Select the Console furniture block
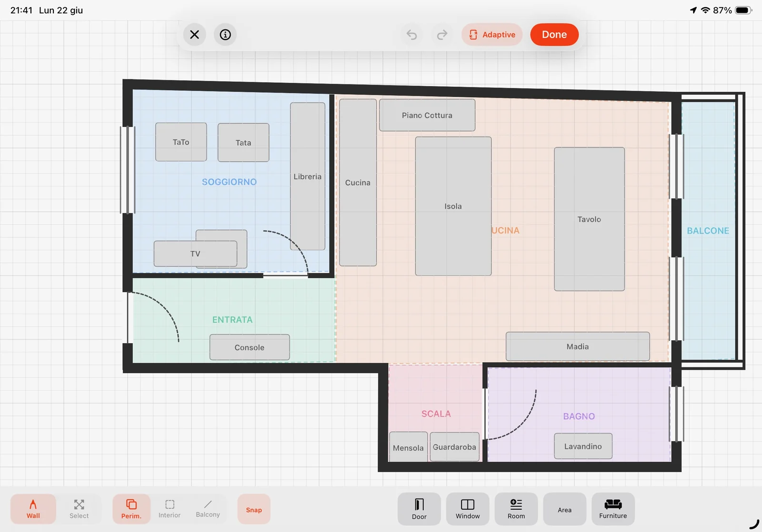762x532 pixels. pos(250,347)
